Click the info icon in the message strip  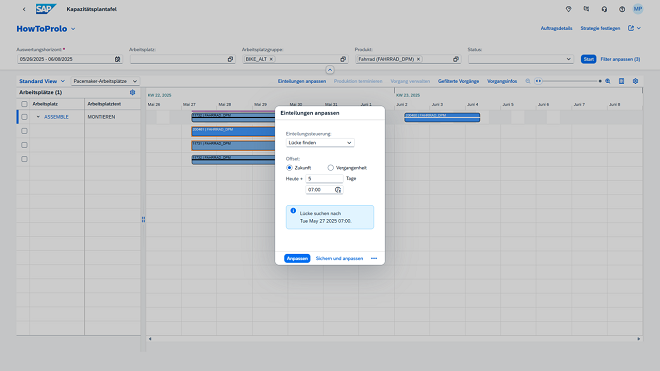293,211
